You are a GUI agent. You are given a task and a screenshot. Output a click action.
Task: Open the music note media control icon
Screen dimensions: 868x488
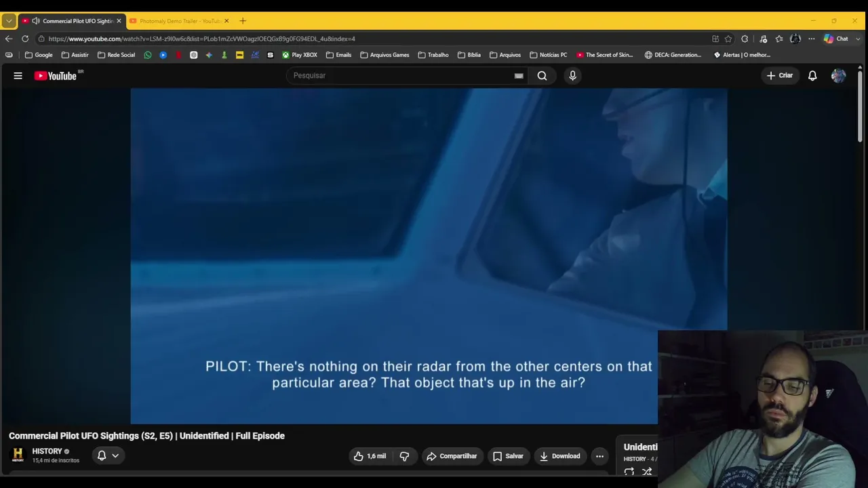point(763,39)
